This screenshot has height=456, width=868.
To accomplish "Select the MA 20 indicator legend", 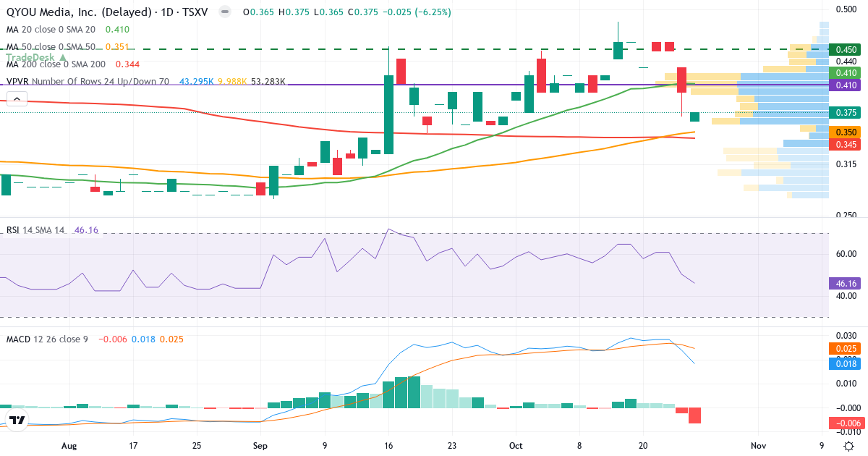I will pyautogui.click(x=51, y=30).
